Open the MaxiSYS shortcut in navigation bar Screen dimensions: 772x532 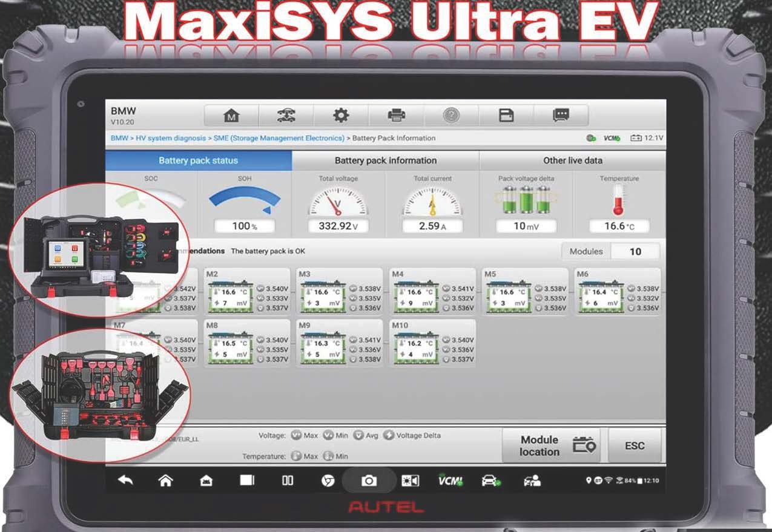click(x=206, y=481)
